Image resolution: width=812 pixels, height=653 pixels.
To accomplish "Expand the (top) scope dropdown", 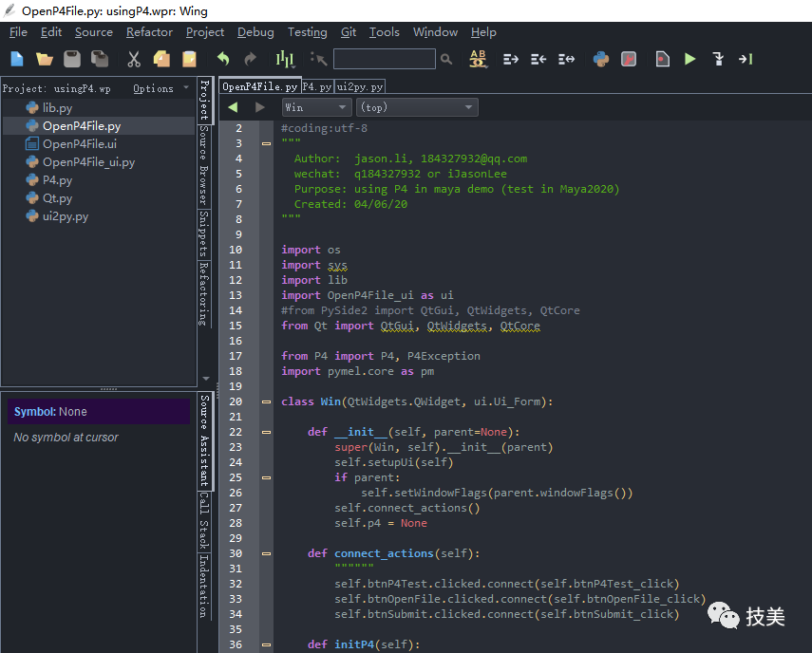I will point(417,107).
